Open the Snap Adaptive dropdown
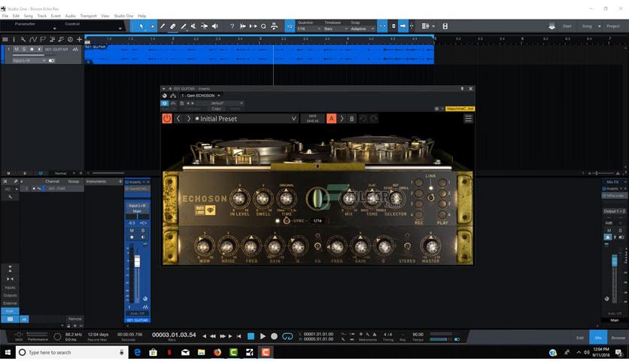629x364 pixels. (x=362, y=29)
